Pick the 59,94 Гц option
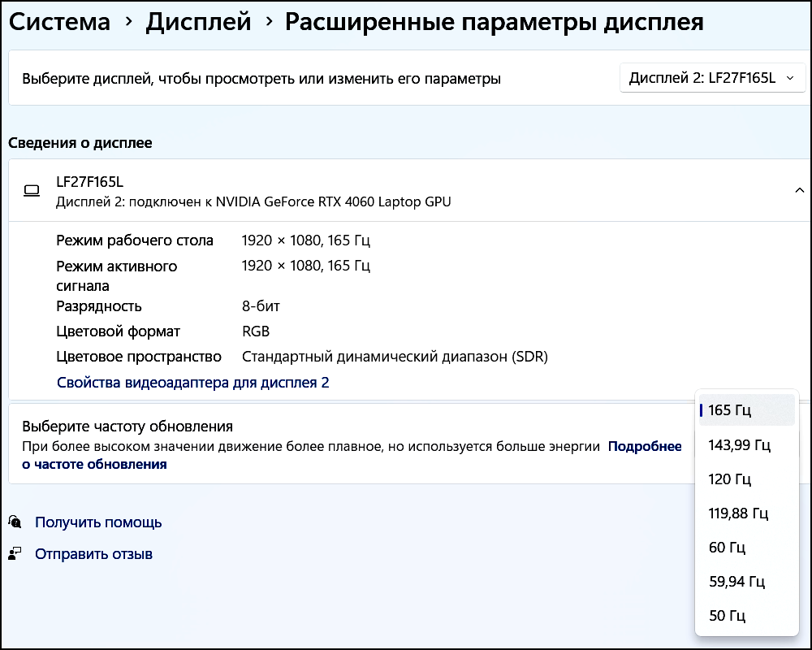 coord(746,582)
